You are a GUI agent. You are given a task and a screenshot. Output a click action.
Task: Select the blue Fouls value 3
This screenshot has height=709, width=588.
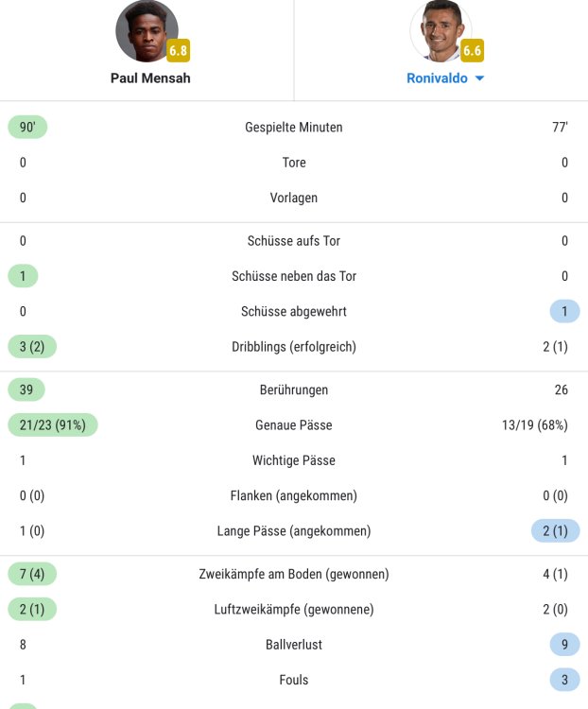(x=564, y=680)
